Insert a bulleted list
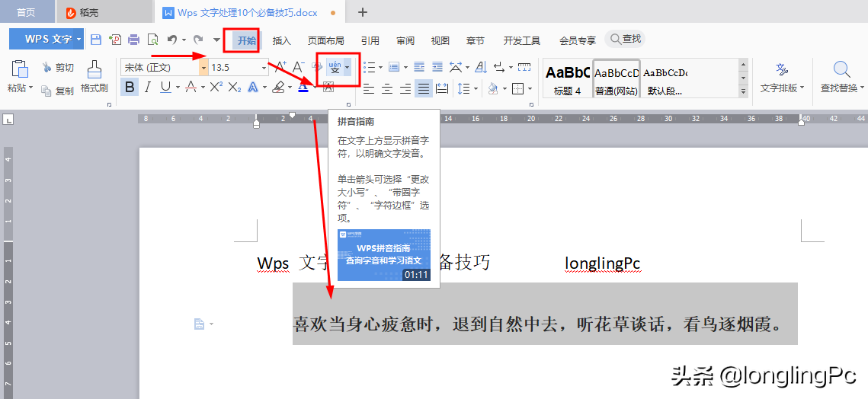The image size is (868, 399). pyautogui.click(x=369, y=68)
